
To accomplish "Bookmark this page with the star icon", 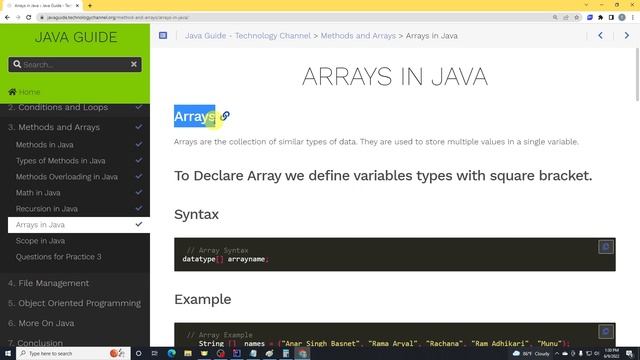I will pyautogui.click(x=576, y=18).
